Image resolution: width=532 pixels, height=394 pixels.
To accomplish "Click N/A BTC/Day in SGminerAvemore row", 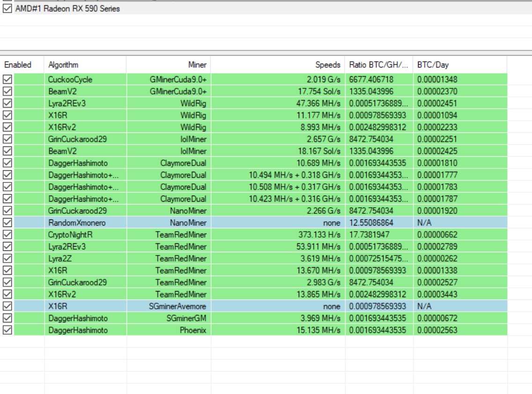I will [424, 306].
